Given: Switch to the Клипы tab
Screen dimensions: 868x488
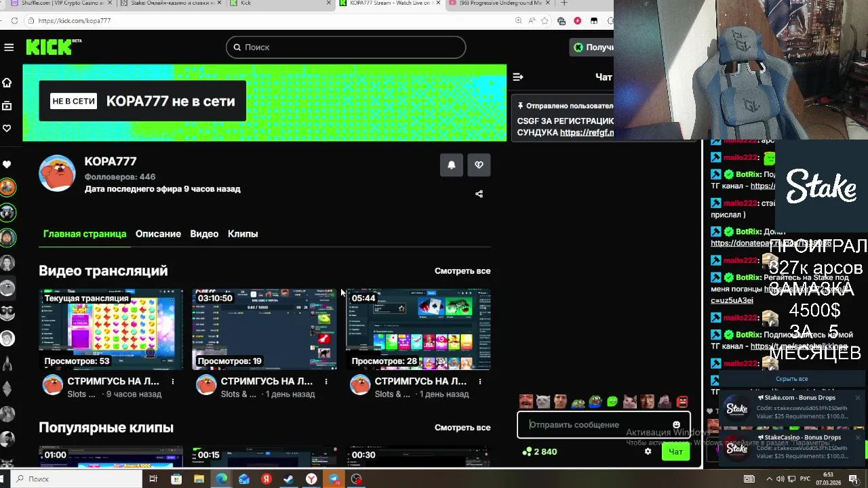Looking at the screenshot, I should 243,234.
